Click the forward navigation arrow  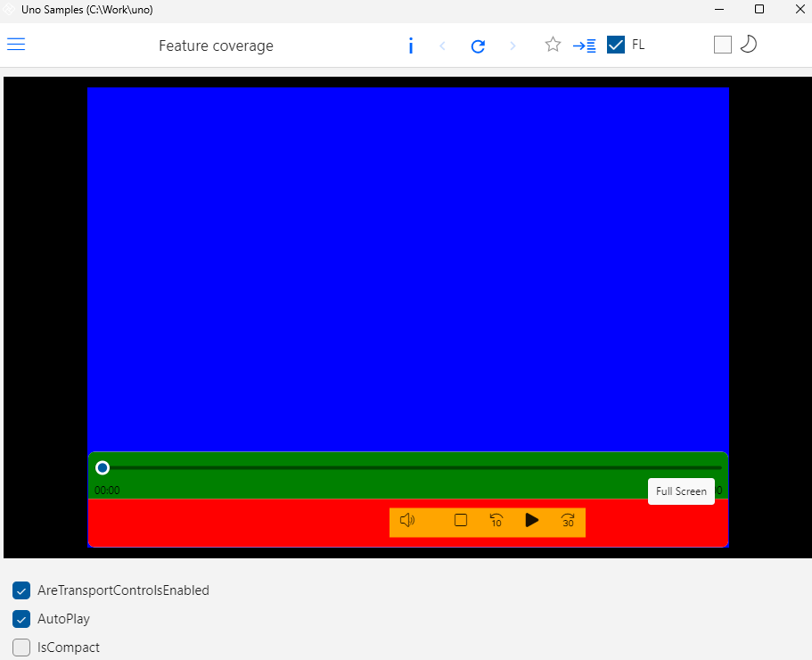click(513, 45)
